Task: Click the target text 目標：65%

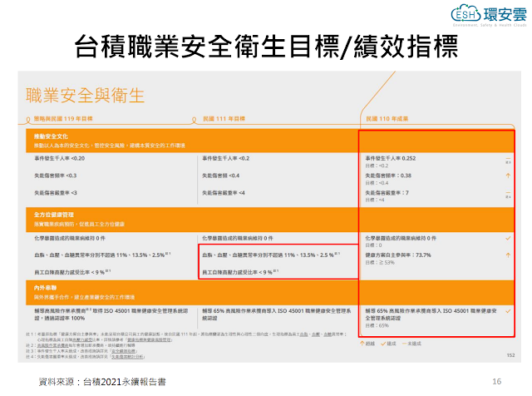Action: 377,325
